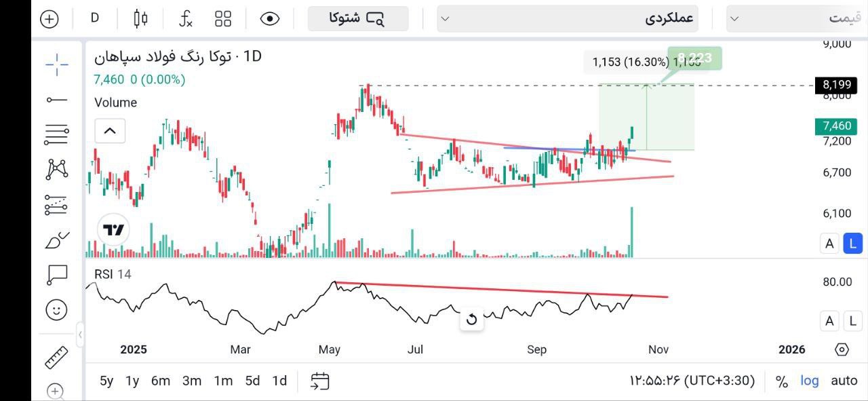Select the ruler measure tool
The height and width of the screenshot is (401, 868).
(57, 357)
